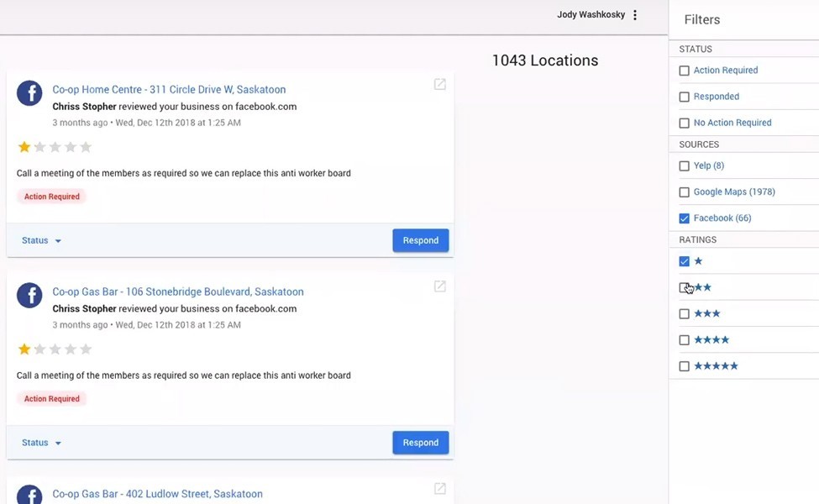This screenshot has width=819, height=504.
Task: Respond to the Stonebridge Boulevard review
Action: pos(421,443)
